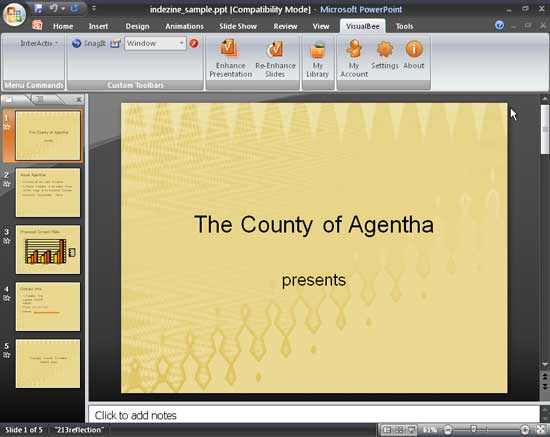Click scrollbar down arrow of slide area
Viewport: 550px width, 437px height.
(x=545, y=365)
